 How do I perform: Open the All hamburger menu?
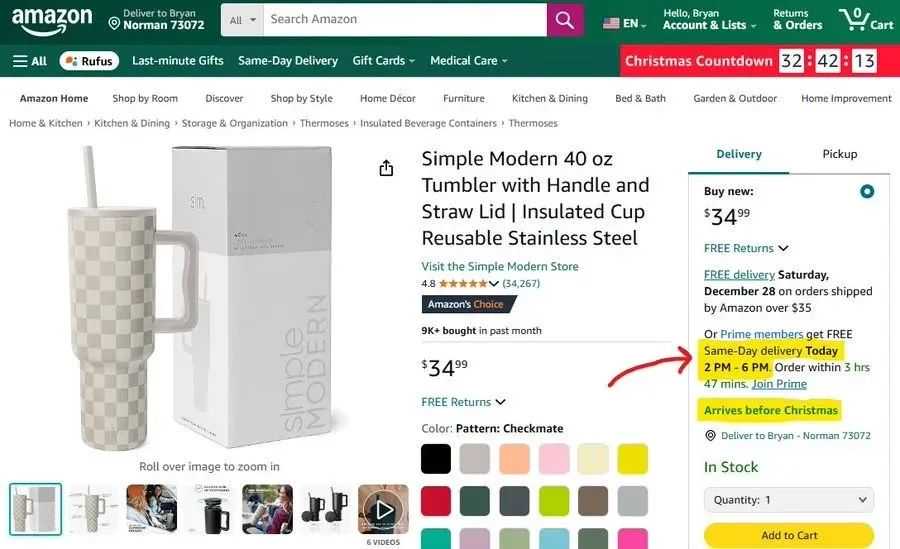pyautogui.click(x=30, y=61)
